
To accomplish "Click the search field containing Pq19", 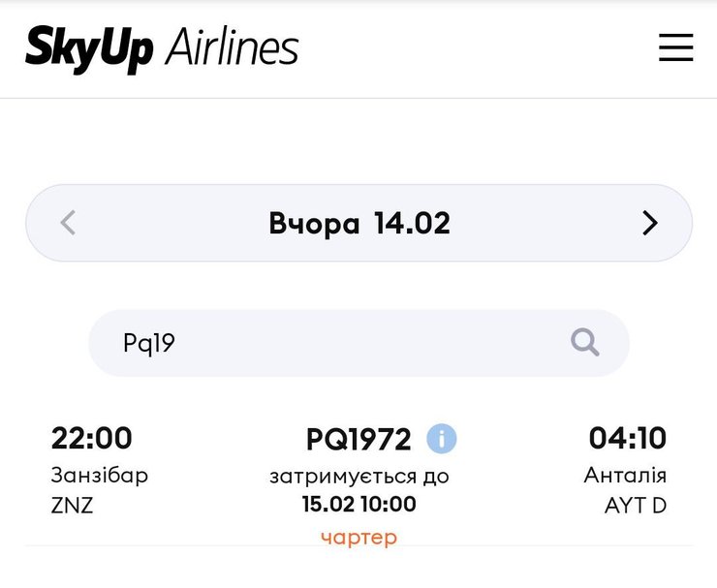I will 329,343.
